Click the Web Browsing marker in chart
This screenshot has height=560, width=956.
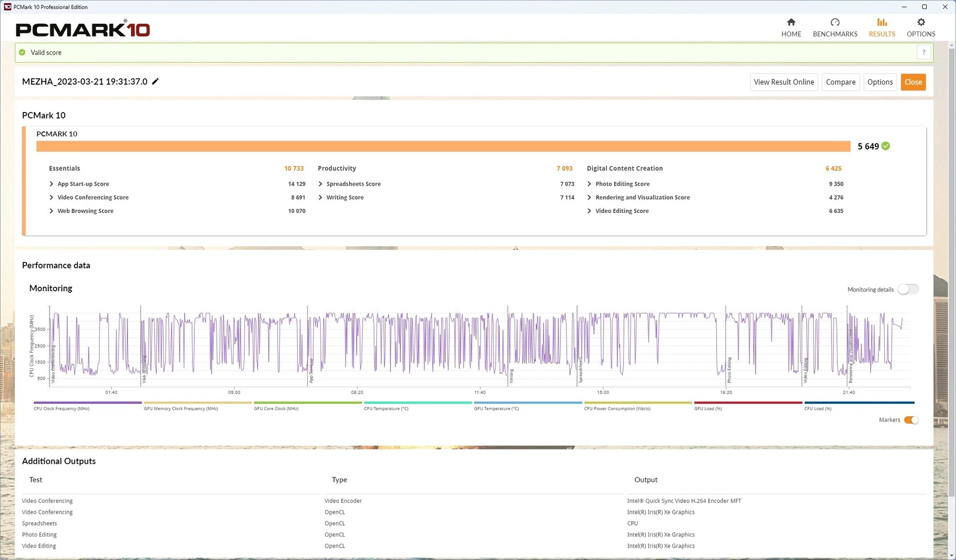coord(144,368)
